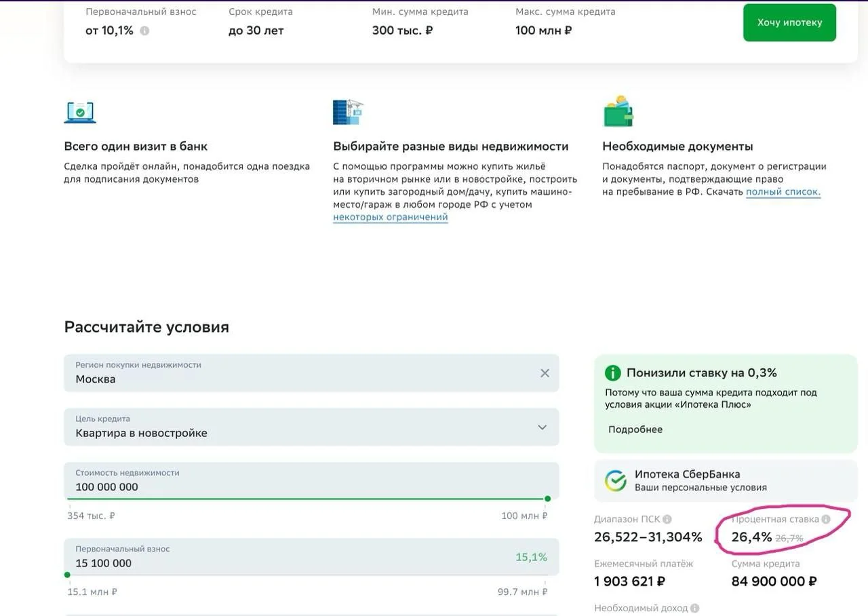The width and height of the screenshot is (868, 616).
Task: Click the '300 тыс. ₽' minimum loan amount
Action: tap(403, 31)
